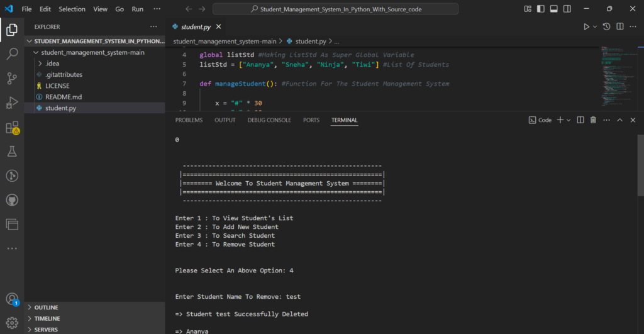Screen dimensions: 644x334
Task: Split the editor to the right
Action: coord(620,26)
